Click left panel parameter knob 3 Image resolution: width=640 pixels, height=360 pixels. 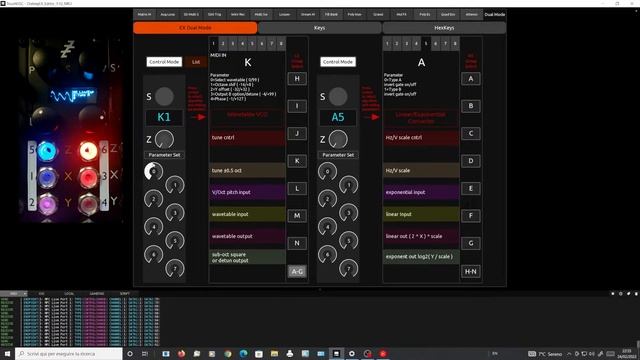click(175, 213)
